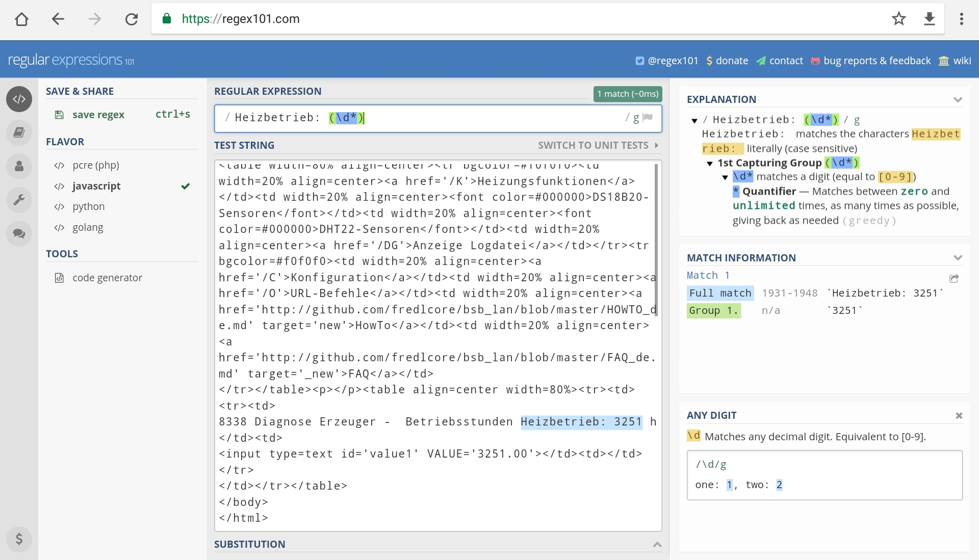Click the Twitter icon next to @regex101
Viewport: 979px width, 560px height.
click(639, 61)
